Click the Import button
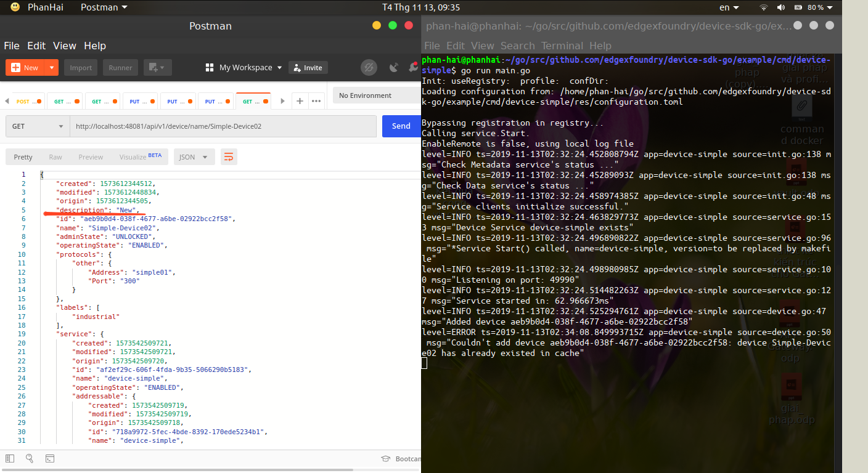This screenshot has height=473, width=868. (81, 68)
